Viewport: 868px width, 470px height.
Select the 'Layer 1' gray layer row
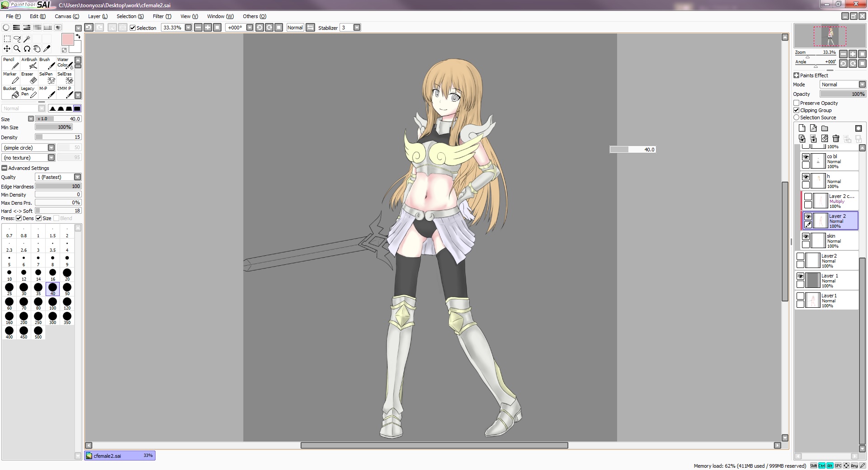point(826,280)
